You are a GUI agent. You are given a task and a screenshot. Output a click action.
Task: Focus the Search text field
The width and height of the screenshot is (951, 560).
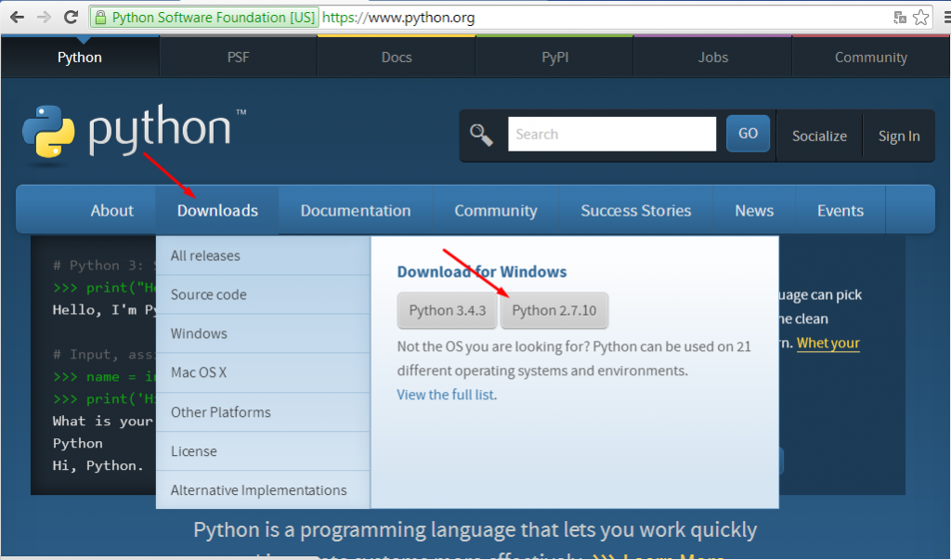pos(612,134)
